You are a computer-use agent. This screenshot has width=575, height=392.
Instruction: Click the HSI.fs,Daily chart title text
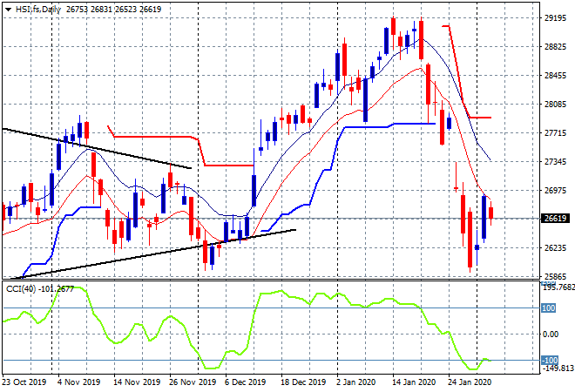pos(37,10)
